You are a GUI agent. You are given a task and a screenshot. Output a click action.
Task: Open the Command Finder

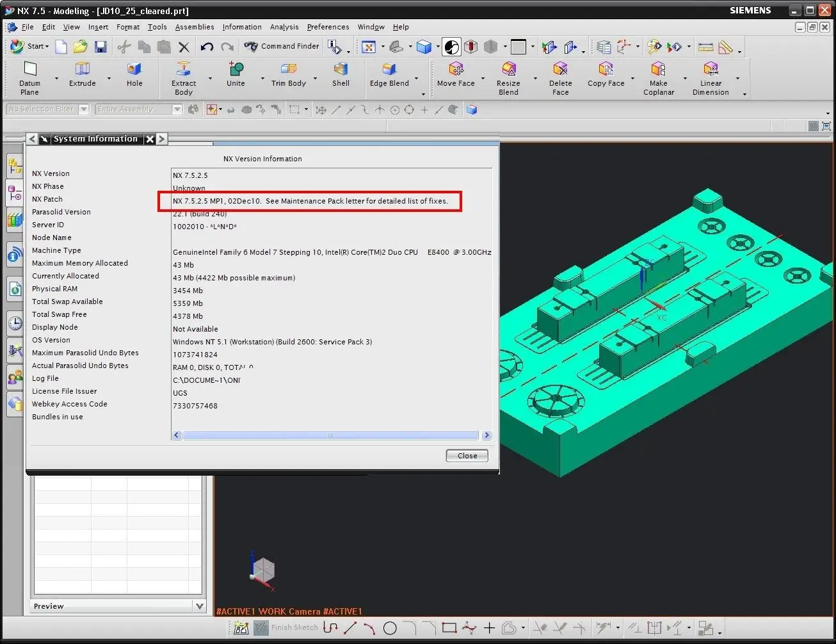pos(282,46)
